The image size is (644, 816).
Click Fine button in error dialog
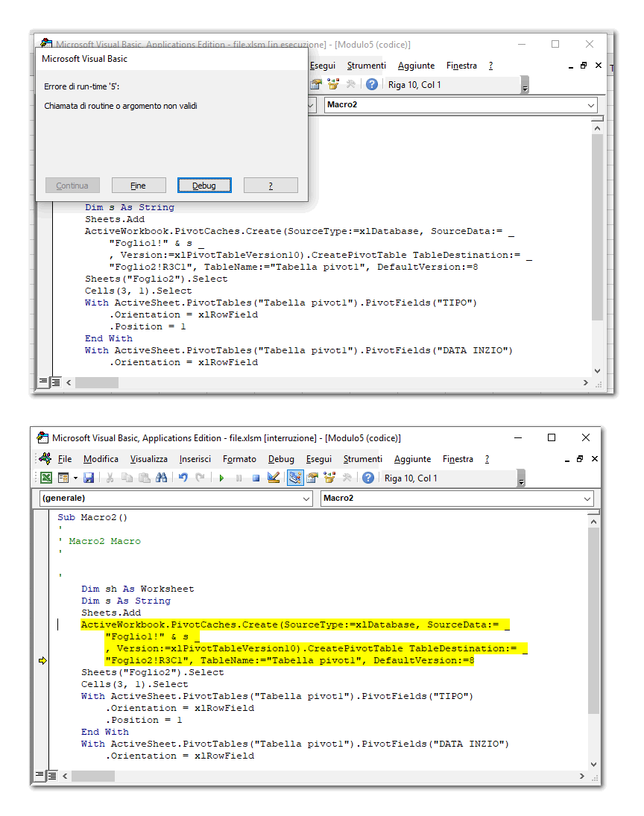(139, 186)
